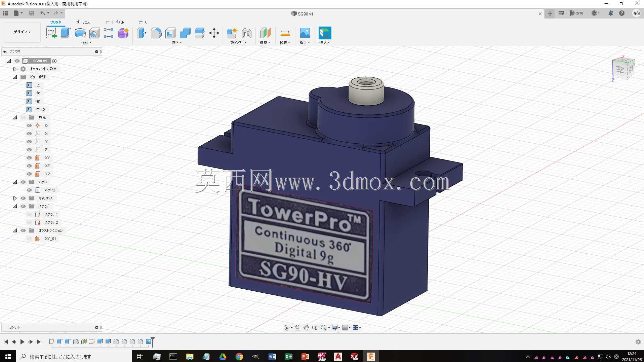Open the アセンブリ dropdown menu
The width and height of the screenshot is (644, 362).
[238, 43]
